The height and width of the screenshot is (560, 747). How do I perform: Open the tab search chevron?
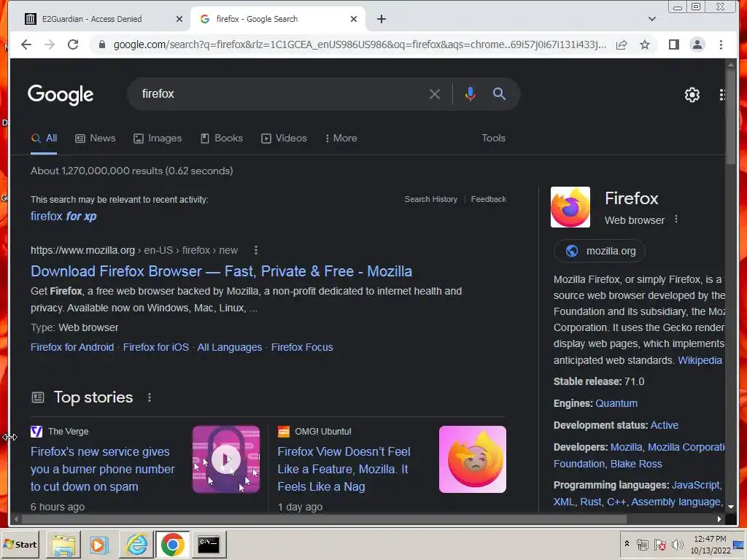point(651,19)
